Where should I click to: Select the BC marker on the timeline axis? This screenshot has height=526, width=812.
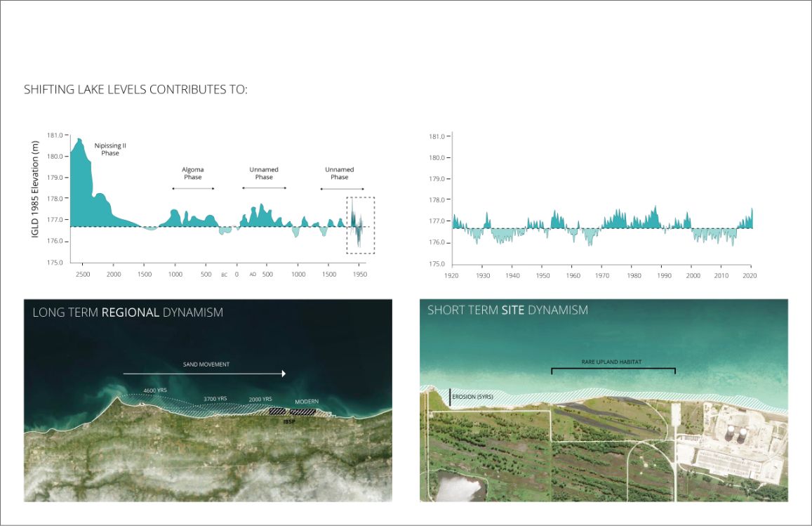225,275
